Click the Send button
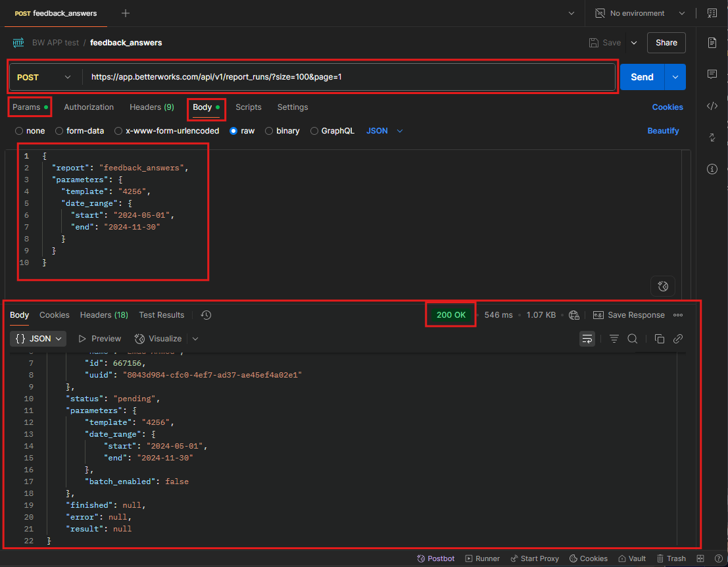Image resolution: width=728 pixels, height=567 pixels. (641, 77)
